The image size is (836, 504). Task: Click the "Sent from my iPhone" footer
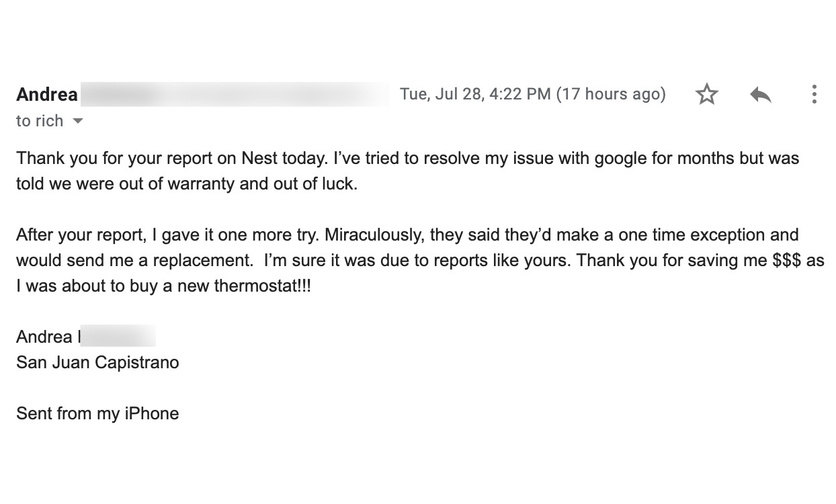97,413
